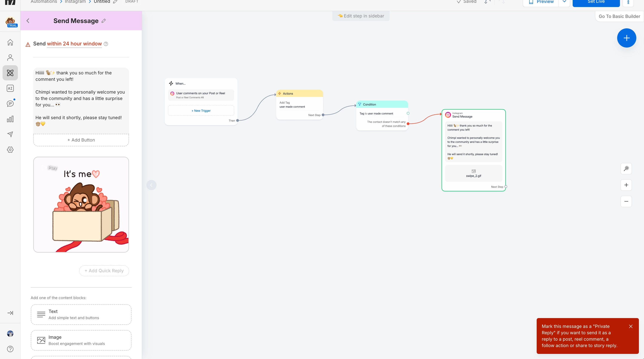Open the Home icon in sidebar
644x359 pixels.
point(10,42)
